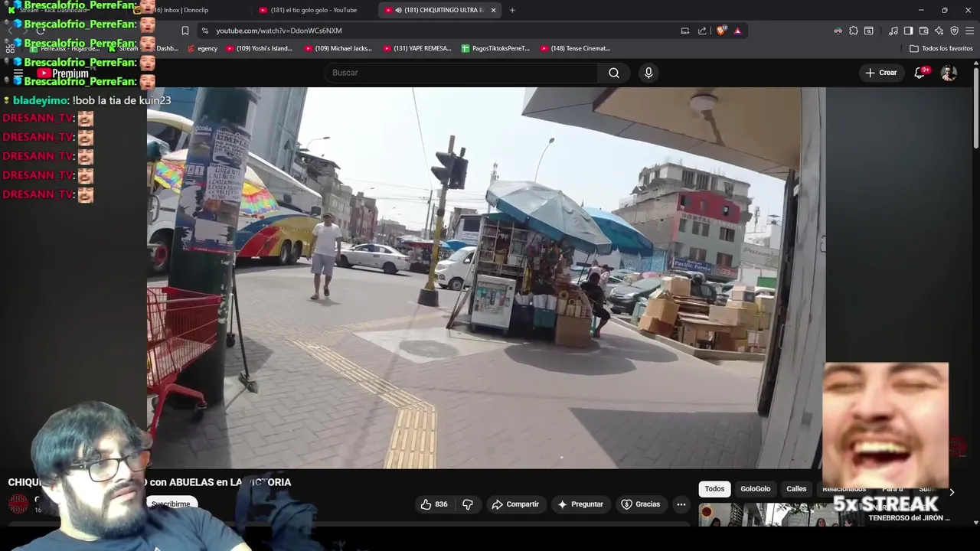Start voice search with microphone icon
Viewport: 980px width, 551px height.
[x=648, y=73]
